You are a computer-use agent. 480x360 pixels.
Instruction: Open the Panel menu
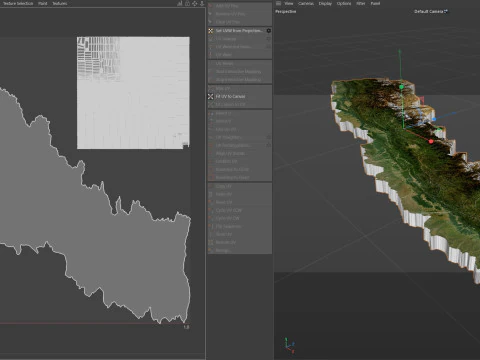tap(375, 3)
